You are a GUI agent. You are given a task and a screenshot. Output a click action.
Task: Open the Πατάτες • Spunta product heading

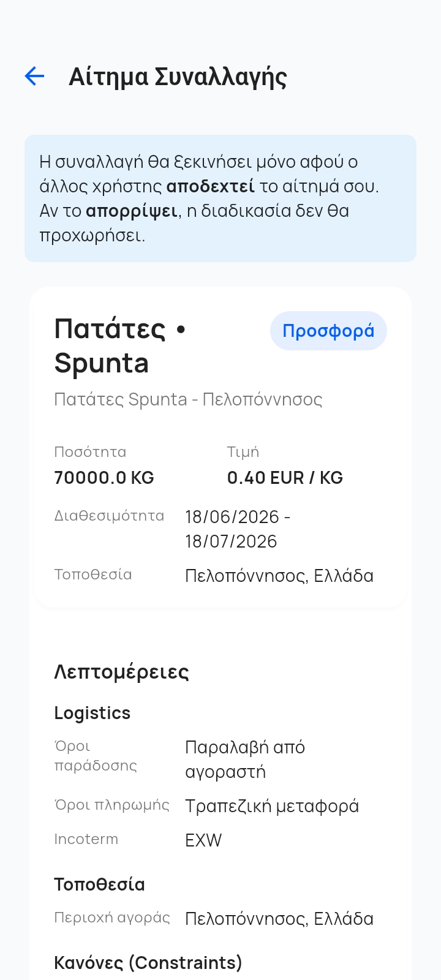point(120,346)
